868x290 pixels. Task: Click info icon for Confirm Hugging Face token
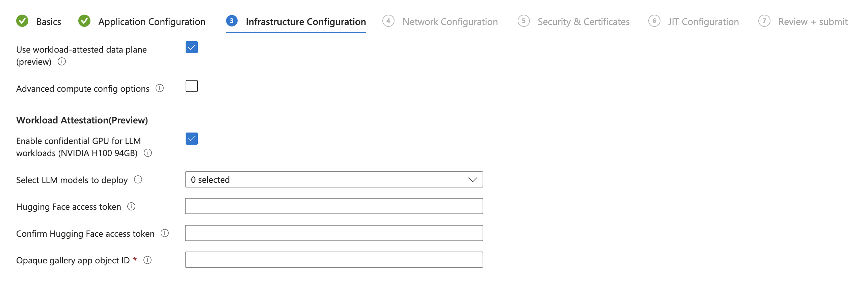click(165, 233)
